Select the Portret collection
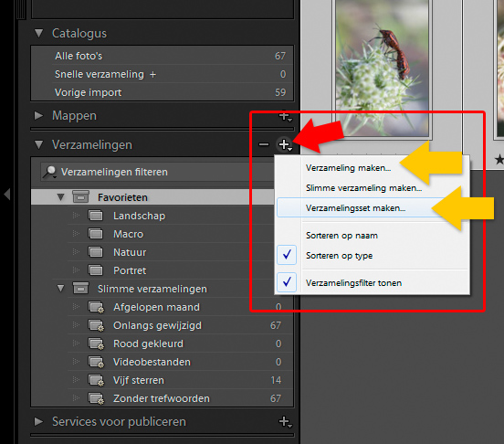This screenshot has width=504, height=444. 130,270
